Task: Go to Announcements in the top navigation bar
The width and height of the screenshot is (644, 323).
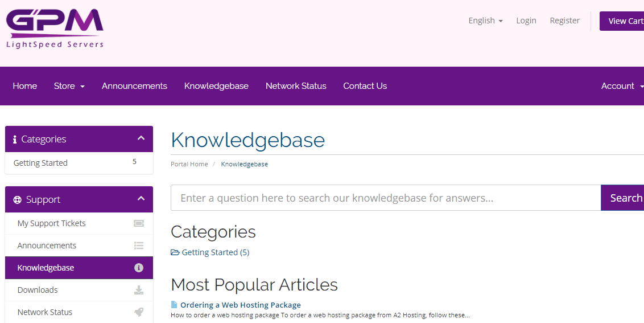Action: 134,86
